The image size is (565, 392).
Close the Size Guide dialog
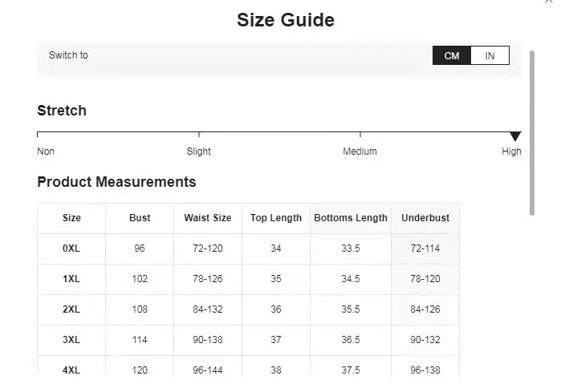click(549, 2)
